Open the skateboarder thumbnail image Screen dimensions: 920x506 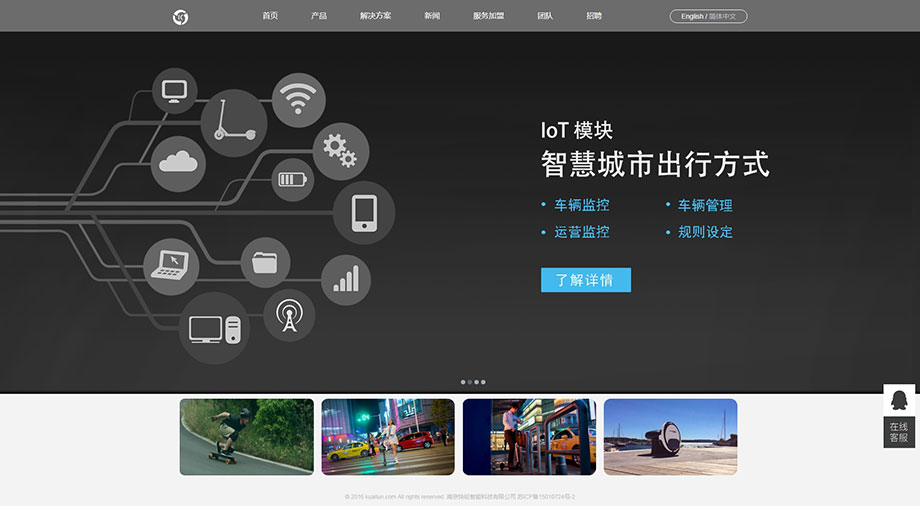(246, 437)
